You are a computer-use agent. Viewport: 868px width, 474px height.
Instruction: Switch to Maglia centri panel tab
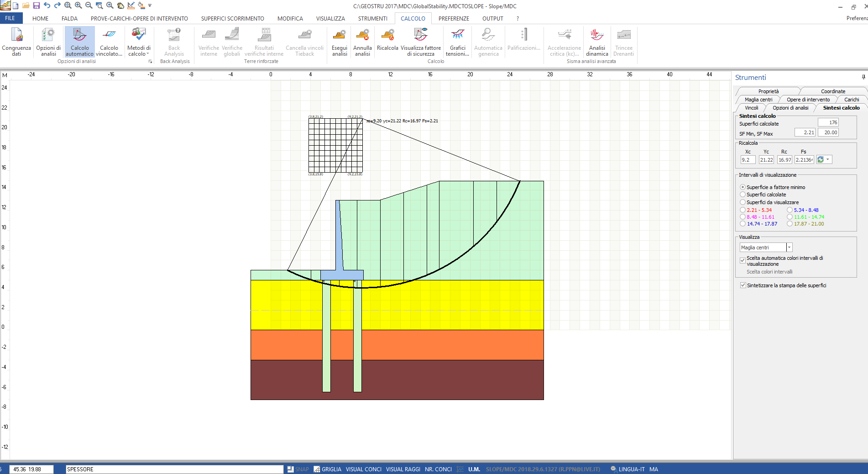pyautogui.click(x=758, y=100)
